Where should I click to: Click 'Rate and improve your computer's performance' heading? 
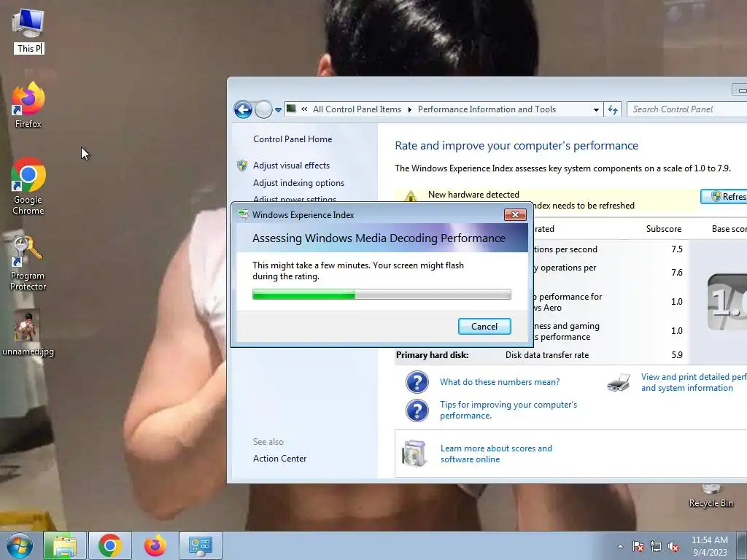point(516,146)
